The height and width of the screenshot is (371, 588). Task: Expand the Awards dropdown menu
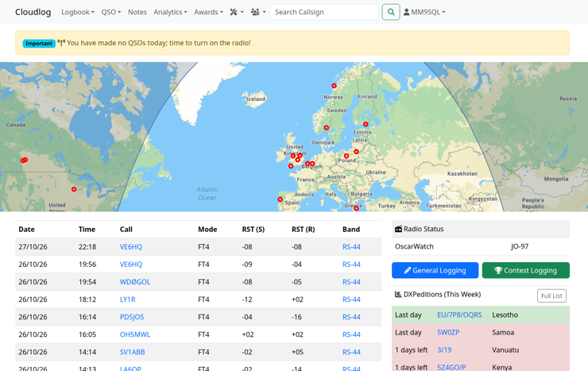[208, 12]
